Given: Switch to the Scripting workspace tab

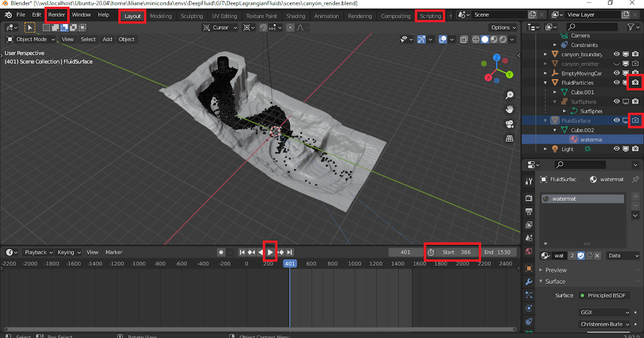Looking at the screenshot, I should pyautogui.click(x=430, y=16).
